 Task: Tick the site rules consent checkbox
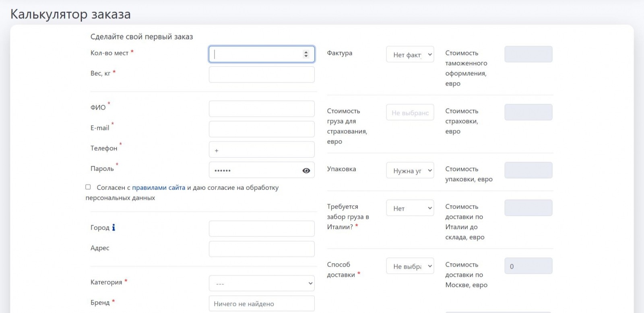(88, 187)
